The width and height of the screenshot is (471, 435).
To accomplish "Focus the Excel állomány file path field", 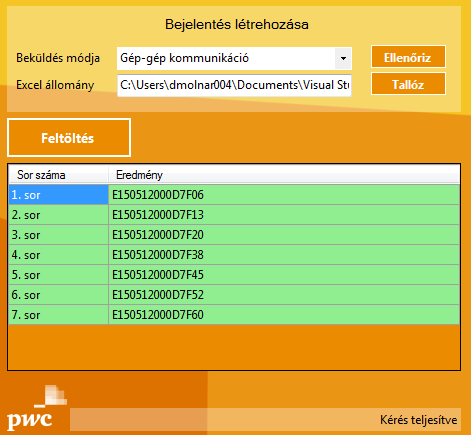I will (x=234, y=85).
